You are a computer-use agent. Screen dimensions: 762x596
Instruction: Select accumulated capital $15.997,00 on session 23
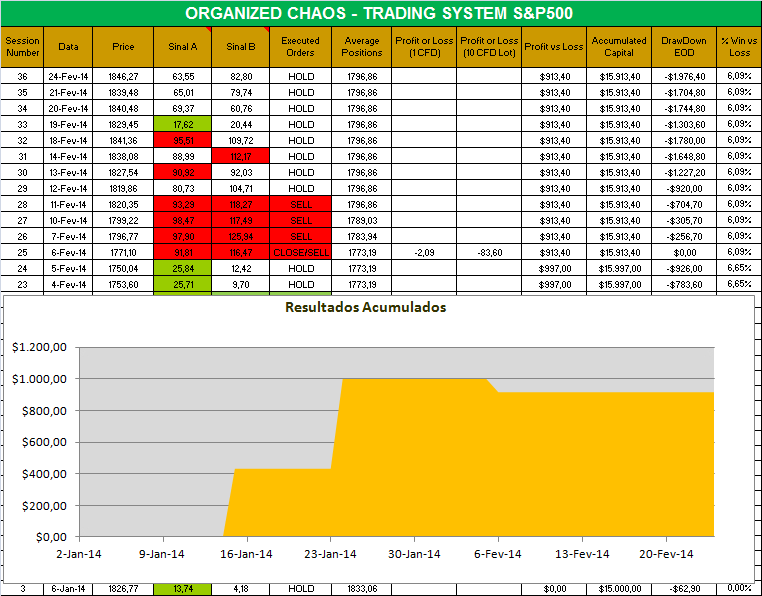[619, 284]
